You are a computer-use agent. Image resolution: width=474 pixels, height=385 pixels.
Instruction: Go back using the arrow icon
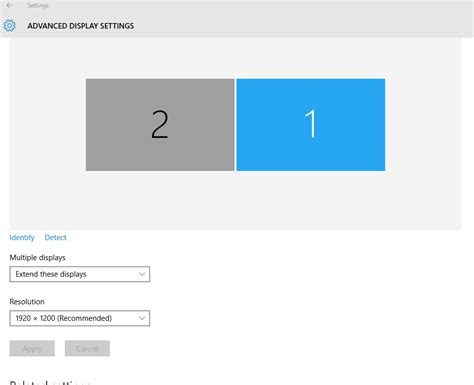point(9,5)
